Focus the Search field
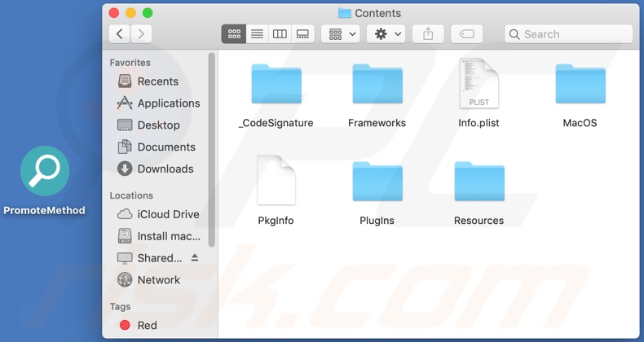The width and height of the screenshot is (644, 342). click(x=568, y=34)
